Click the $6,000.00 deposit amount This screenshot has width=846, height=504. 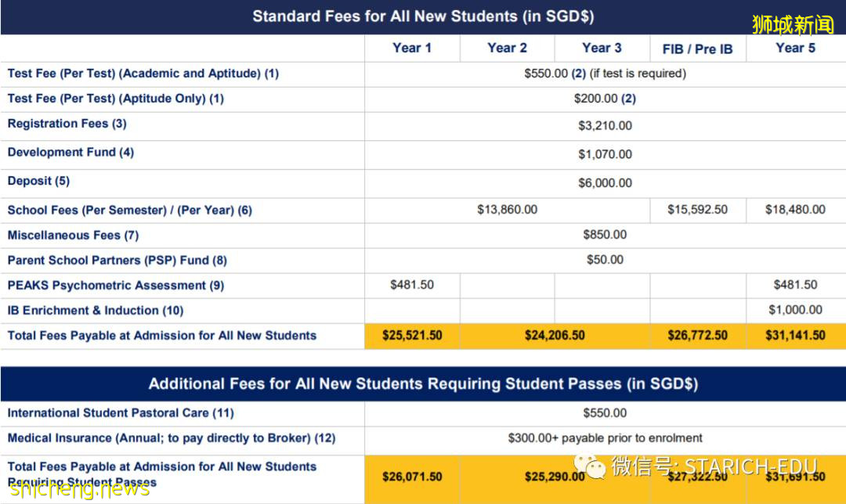coord(605,183)
